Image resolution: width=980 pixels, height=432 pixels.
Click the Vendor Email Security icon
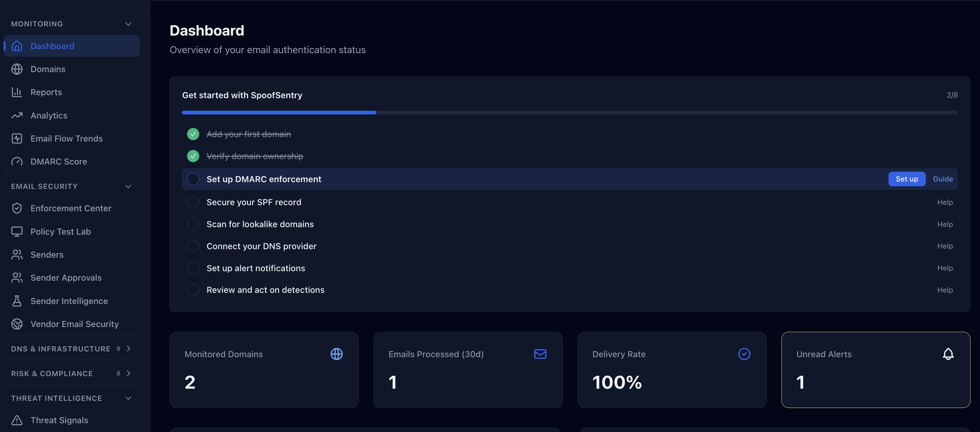(17, 324)
